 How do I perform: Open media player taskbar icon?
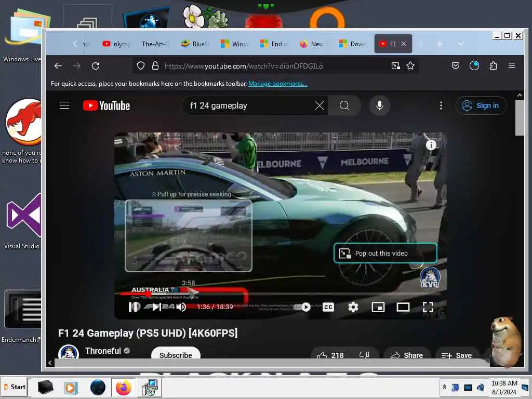click(x=71, y=387)
